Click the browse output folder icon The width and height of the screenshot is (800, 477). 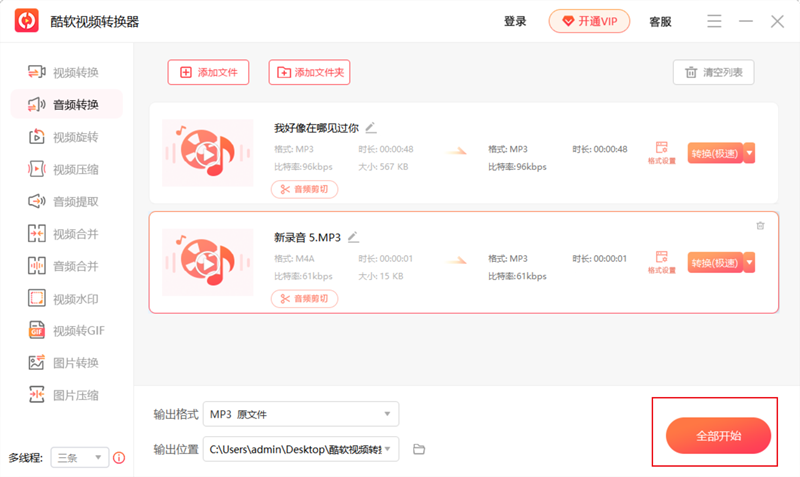click(419, 449)
